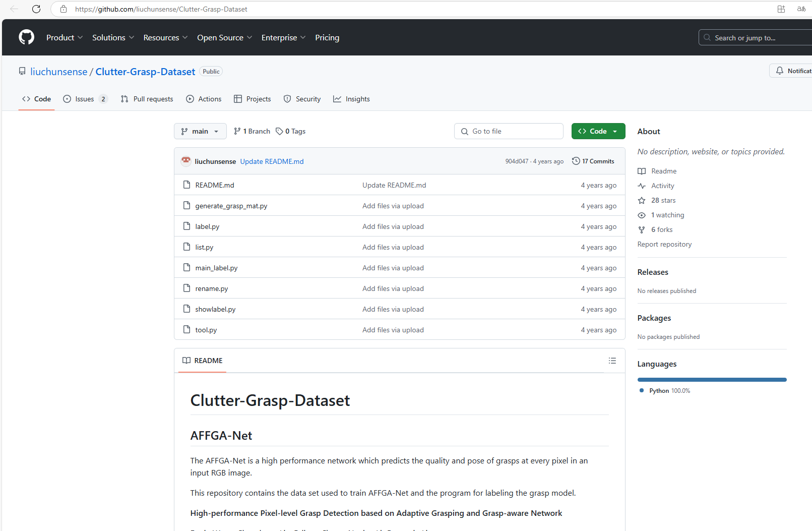
Task: Open the Pricing page
Action: tap(327, 37)
